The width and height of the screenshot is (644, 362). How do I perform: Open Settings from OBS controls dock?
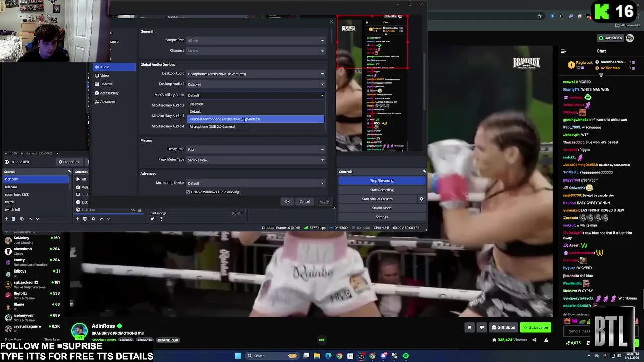point(382,217)
